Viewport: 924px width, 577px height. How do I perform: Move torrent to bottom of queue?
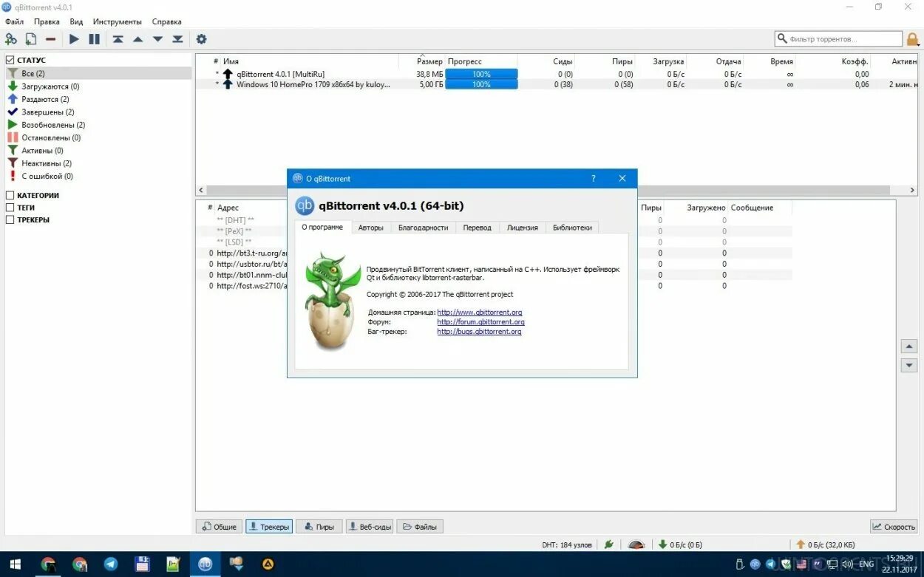click(177, 39)
